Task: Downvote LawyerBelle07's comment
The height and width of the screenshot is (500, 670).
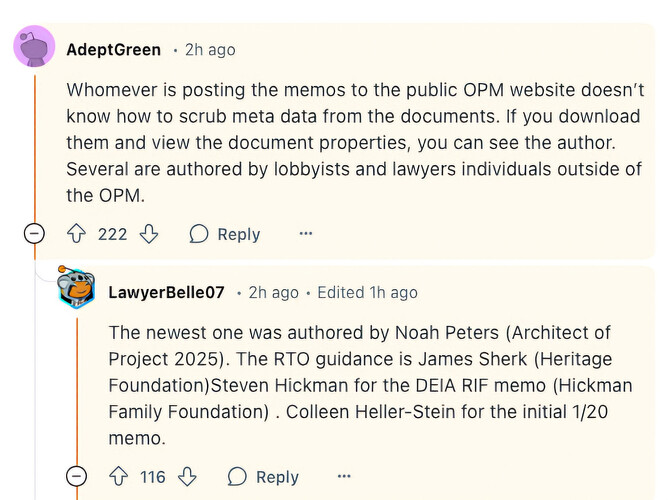Action: click(187, 476)
